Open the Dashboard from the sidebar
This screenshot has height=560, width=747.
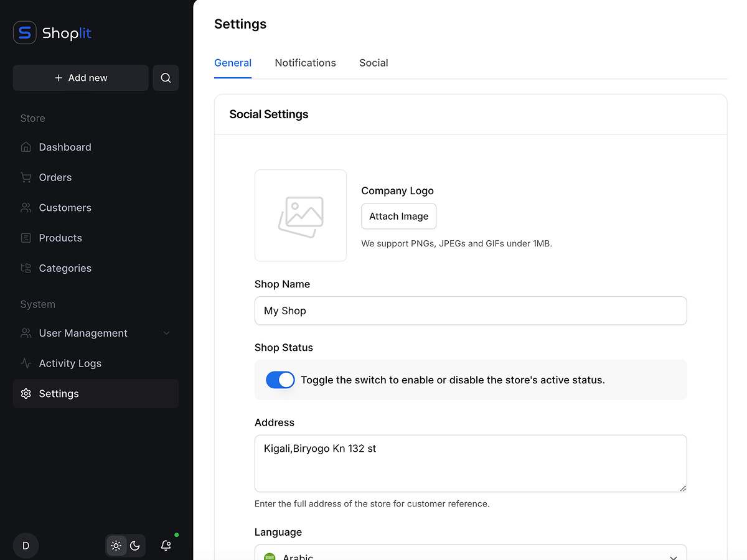(64, 147)
